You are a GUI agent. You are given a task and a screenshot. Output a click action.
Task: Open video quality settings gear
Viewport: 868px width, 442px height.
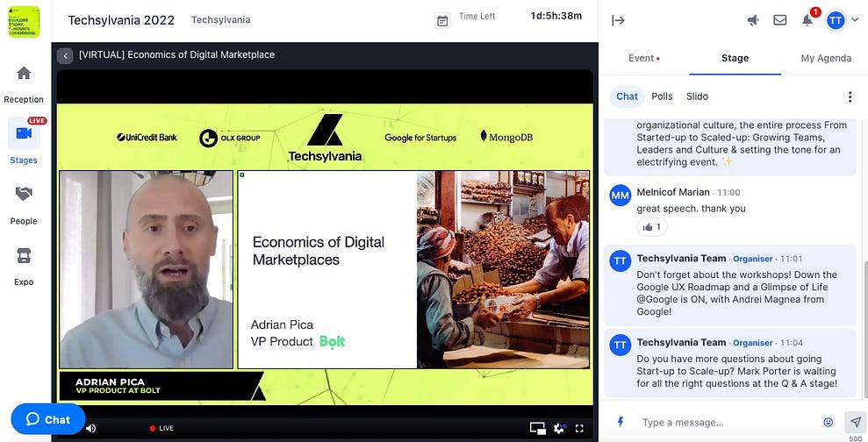coord(558,428)
